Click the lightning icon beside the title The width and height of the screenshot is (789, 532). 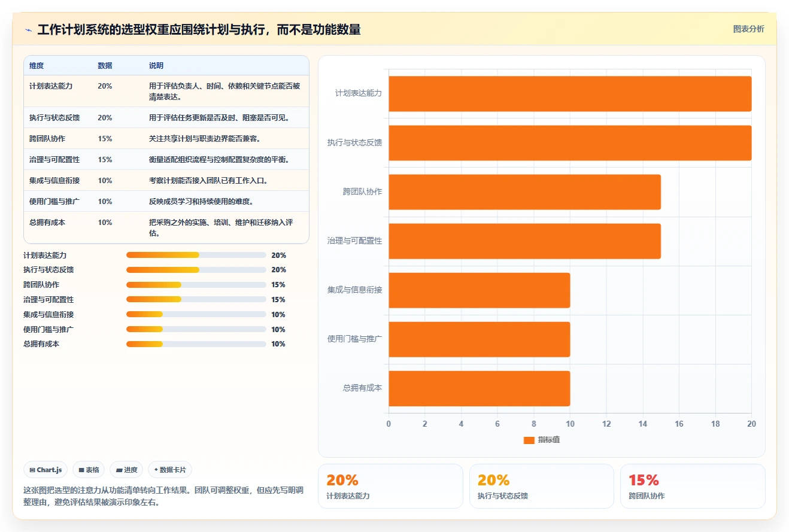click(x=29, y=30)
